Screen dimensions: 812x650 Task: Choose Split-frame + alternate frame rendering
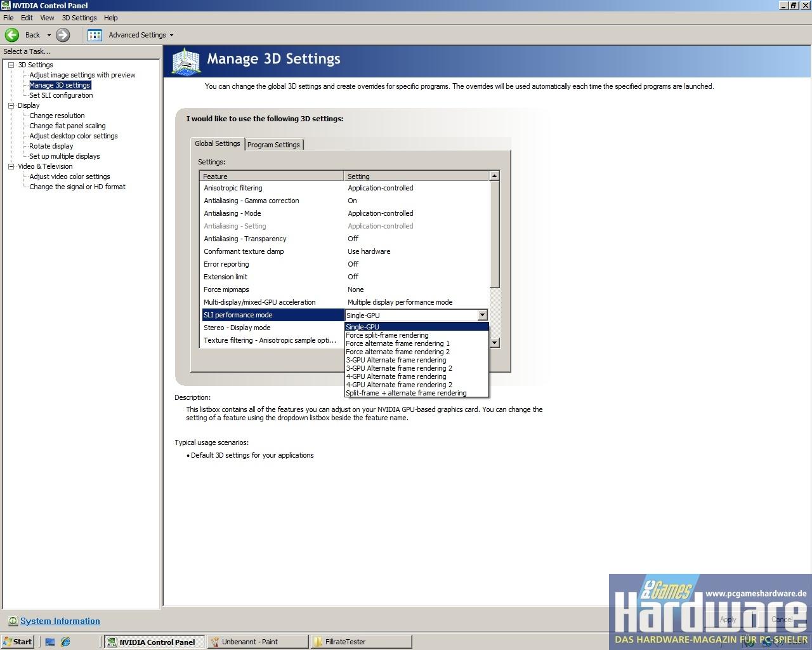point(416,393)
